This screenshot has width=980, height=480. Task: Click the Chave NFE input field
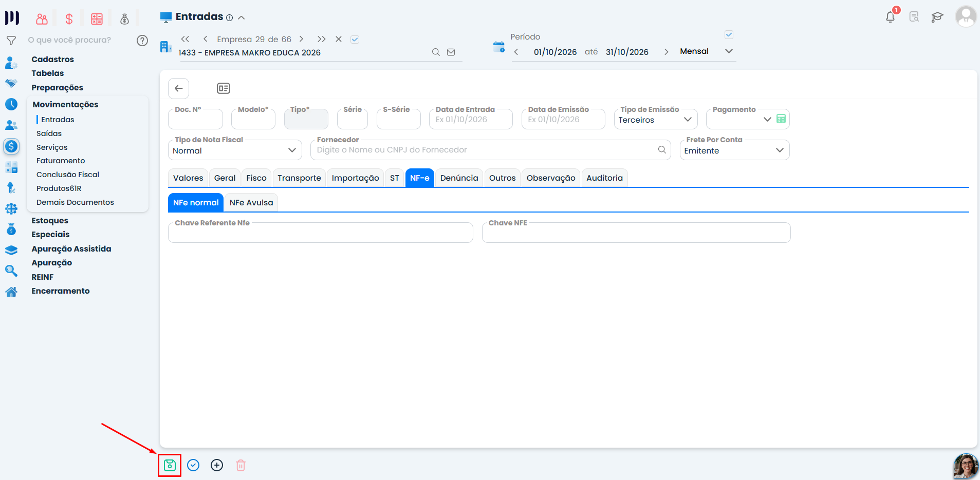coord(636,233)
